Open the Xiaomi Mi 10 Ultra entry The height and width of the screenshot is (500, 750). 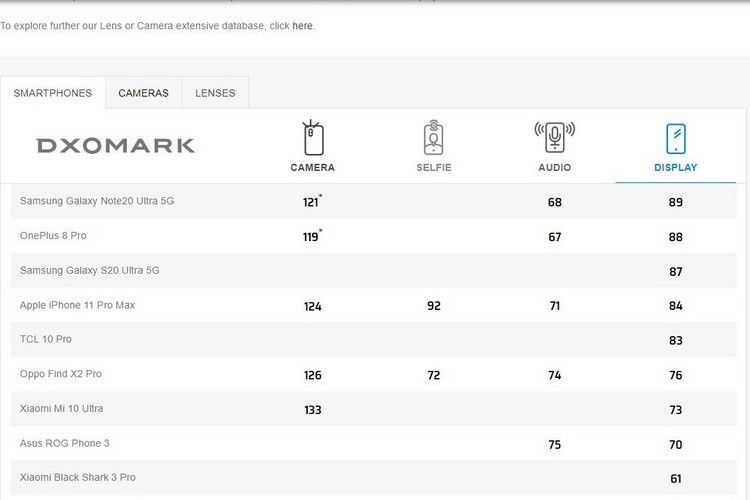click(61, 409)
